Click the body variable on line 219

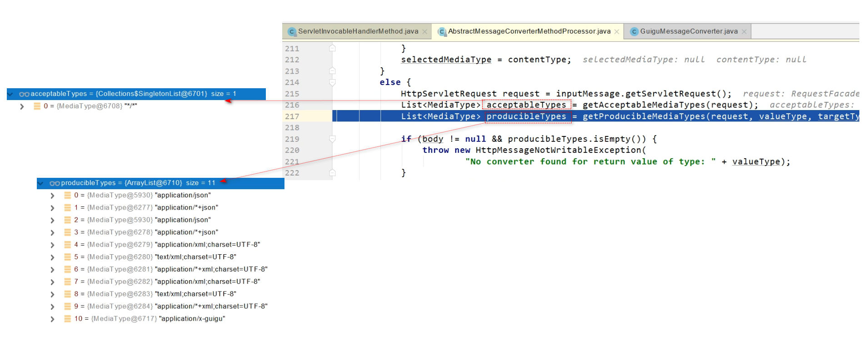[x=433, y=139]
